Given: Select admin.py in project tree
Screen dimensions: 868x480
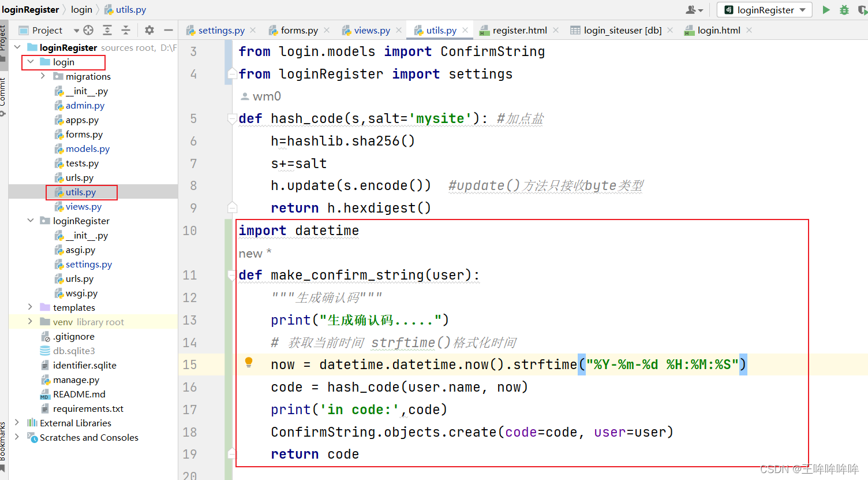Looking at the screenshot, I should 85,105.
